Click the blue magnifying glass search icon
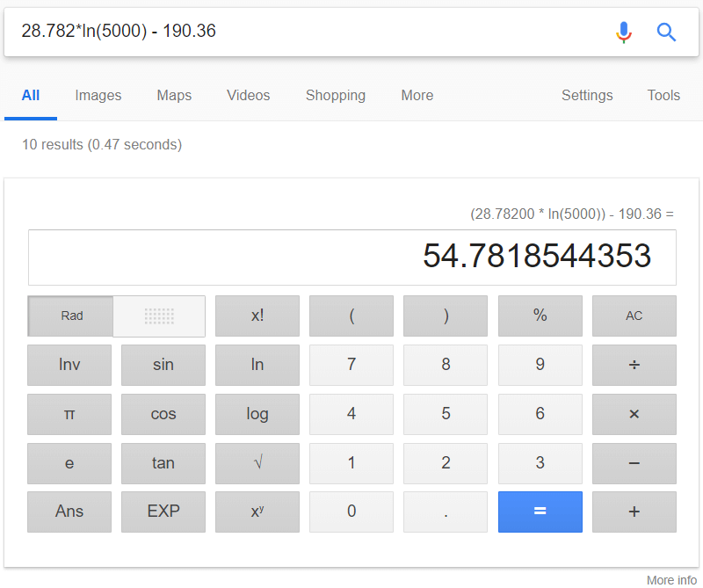 [x=666, y=33]
